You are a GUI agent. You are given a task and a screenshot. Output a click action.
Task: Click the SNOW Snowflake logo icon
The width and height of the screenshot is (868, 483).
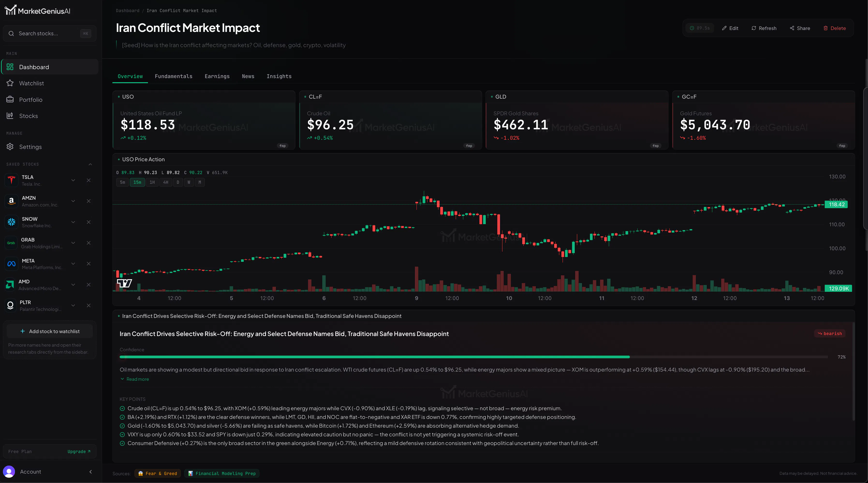click(11, 222)
